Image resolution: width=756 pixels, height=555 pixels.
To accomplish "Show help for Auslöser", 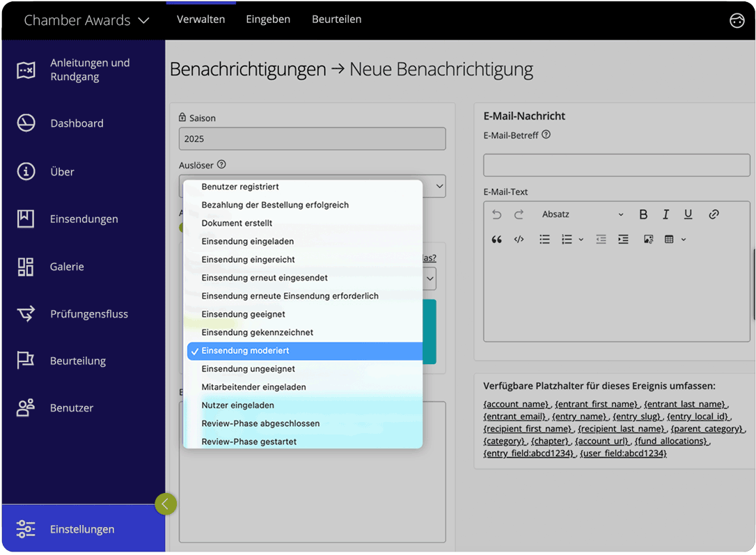I will click(x=221, y=164).
